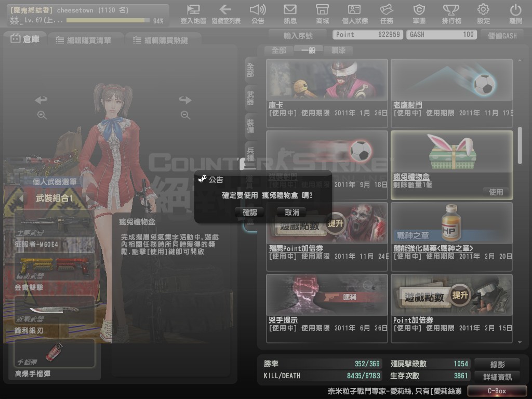
Task: Select the vertical 裝備 equipment category tab
Action: (250, 126)
